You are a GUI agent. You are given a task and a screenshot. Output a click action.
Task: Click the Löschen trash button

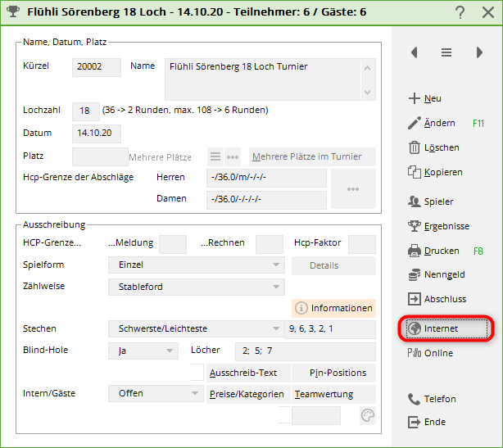click(x=434, y=147)
